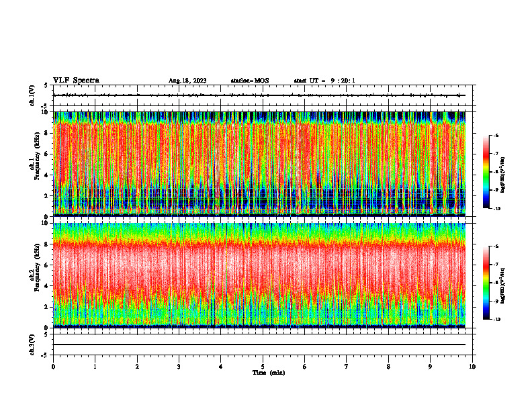Click the "Time (min)" x-axis label
532x411 pixels.
coord(269,373)
